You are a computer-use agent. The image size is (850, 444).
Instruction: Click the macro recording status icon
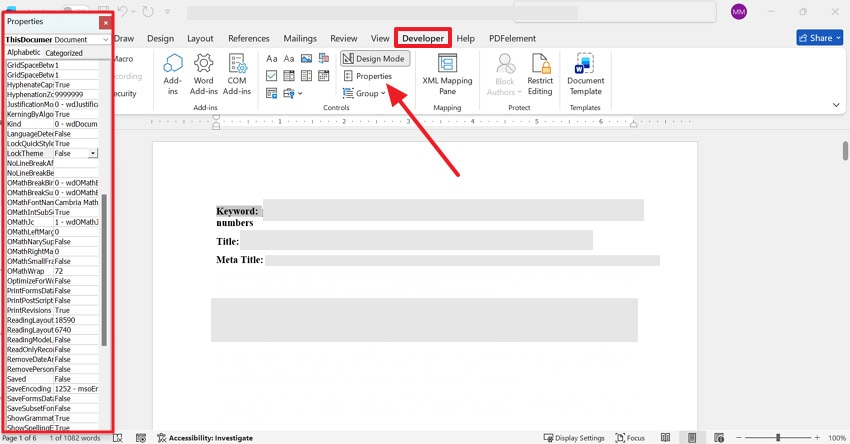click(x=141, y=437)
